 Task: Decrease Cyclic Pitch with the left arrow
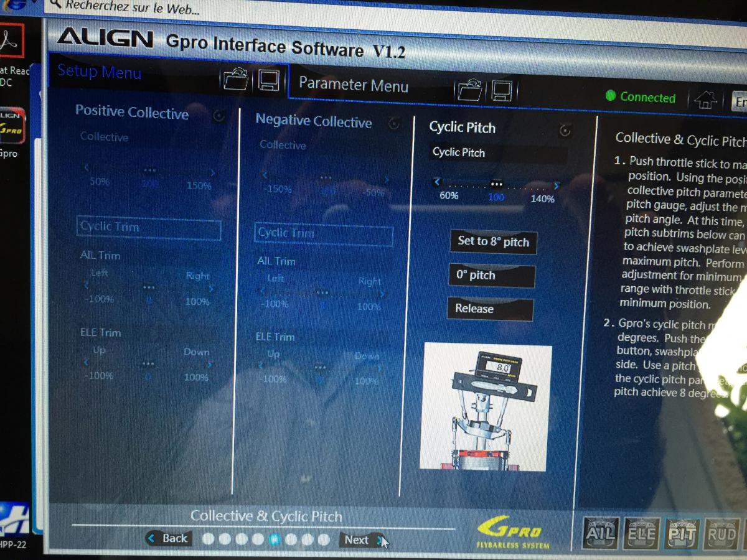(x=437, y=182)
